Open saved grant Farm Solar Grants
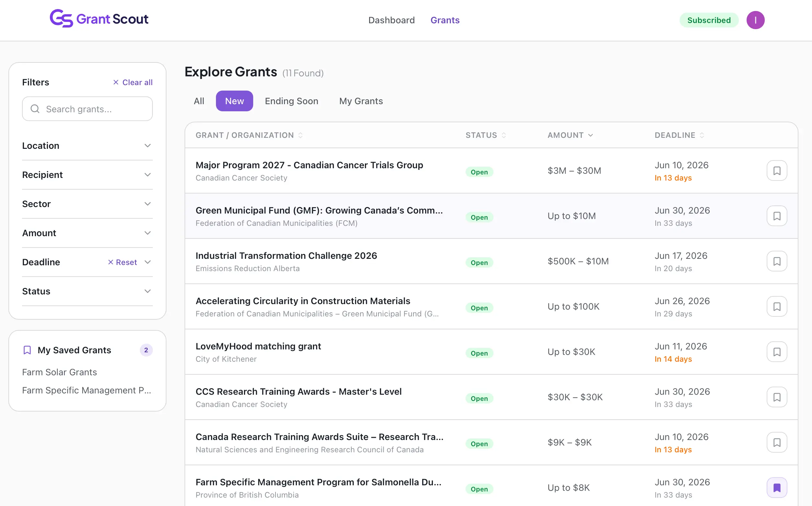Screen dimensions: 812x506 (x=59, y=372)
